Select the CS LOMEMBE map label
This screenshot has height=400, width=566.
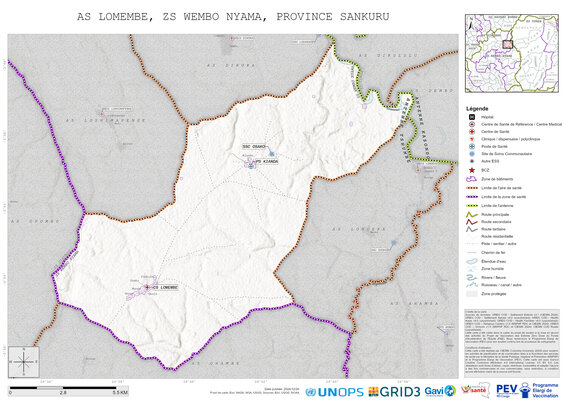[x=165, y=288]
